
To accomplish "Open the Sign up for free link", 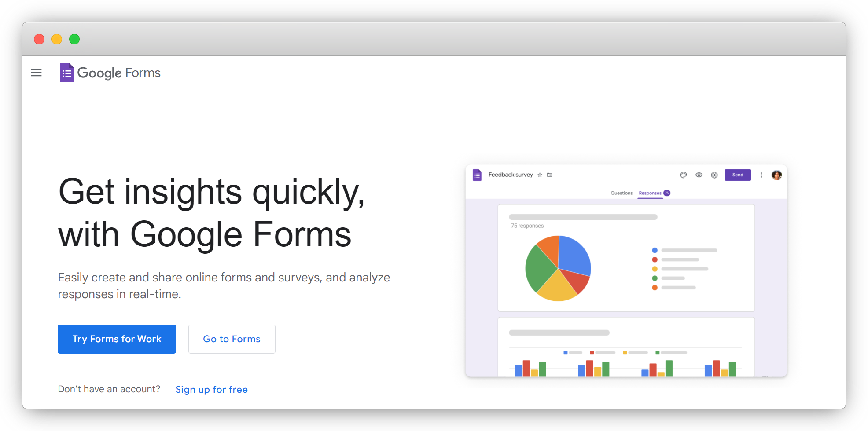I will (x=211, y=390).
